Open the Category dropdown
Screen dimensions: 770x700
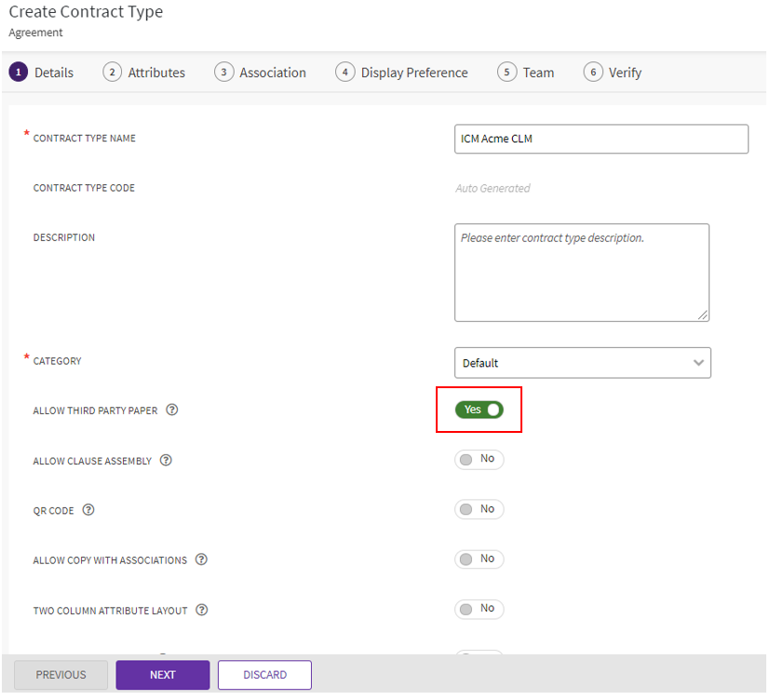coord(582,363)
